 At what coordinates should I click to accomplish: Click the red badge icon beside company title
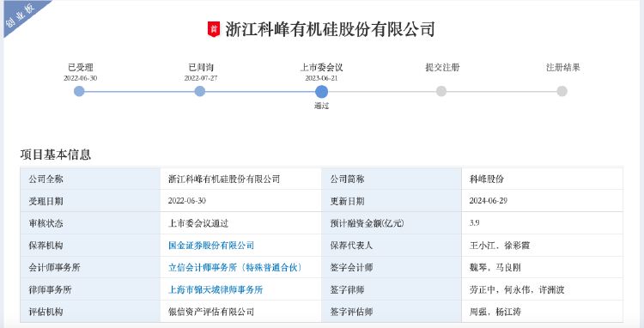[x=214, y=29]
